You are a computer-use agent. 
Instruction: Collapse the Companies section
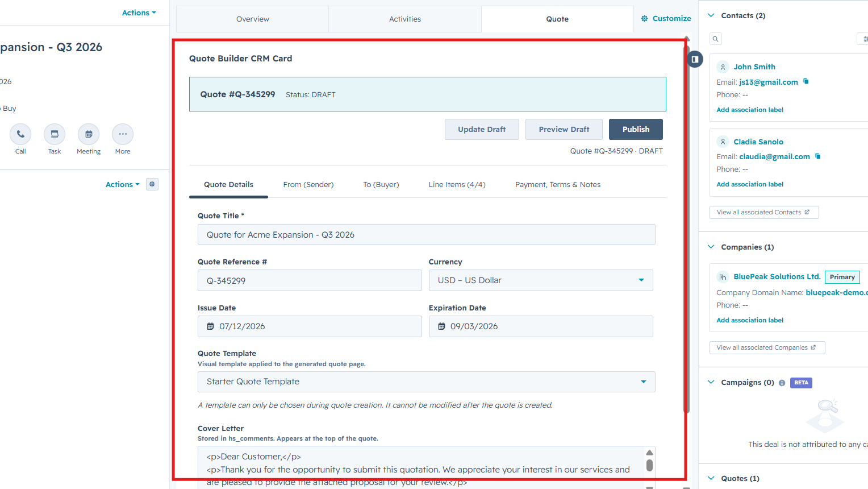click(x=711, y=247)
